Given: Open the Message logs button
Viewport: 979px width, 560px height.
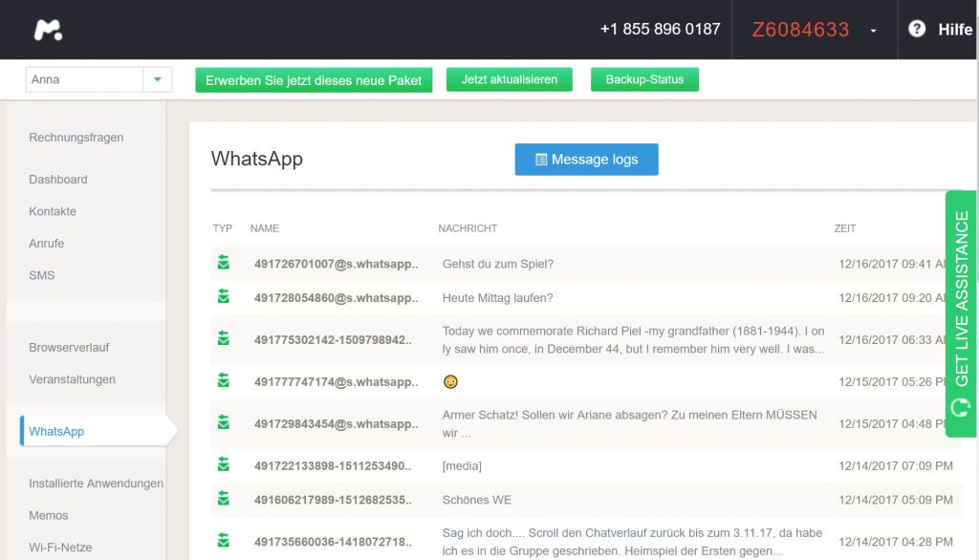Looking at the screenshot, I should pyautogui.click(x=586, y=160).
